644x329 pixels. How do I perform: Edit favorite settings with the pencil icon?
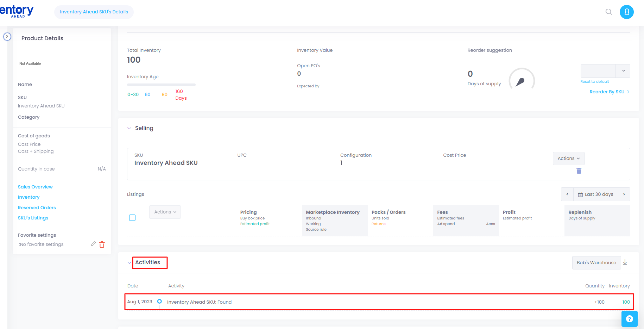coord(93,244)
